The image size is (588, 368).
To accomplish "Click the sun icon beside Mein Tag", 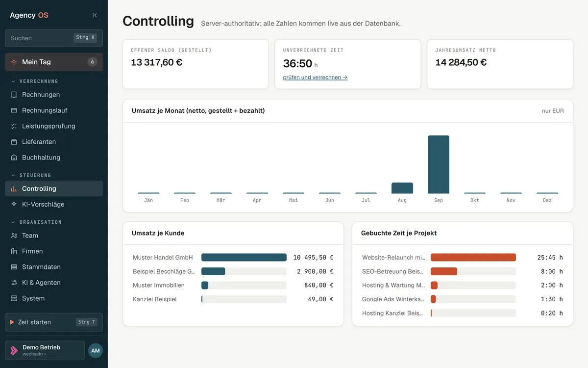I will coord(14,62).
